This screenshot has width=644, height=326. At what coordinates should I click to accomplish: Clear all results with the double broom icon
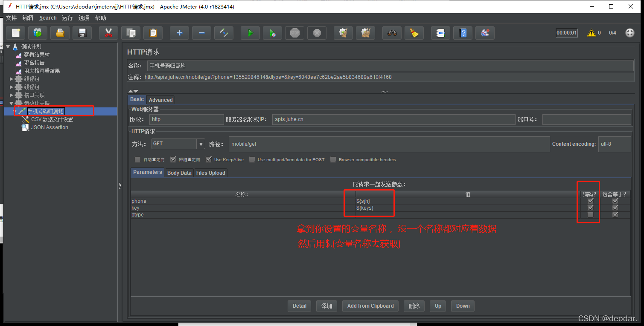click(x=365, y=33)
